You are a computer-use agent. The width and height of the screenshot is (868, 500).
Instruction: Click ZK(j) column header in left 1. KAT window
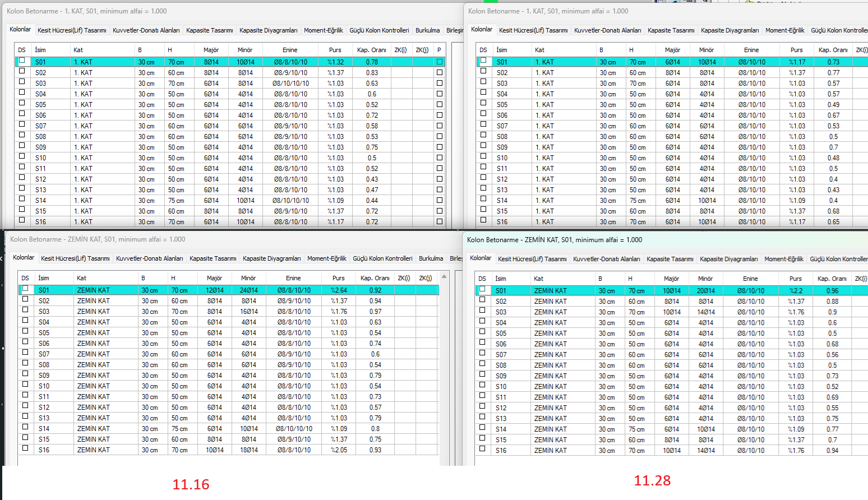tap(422, 50)
